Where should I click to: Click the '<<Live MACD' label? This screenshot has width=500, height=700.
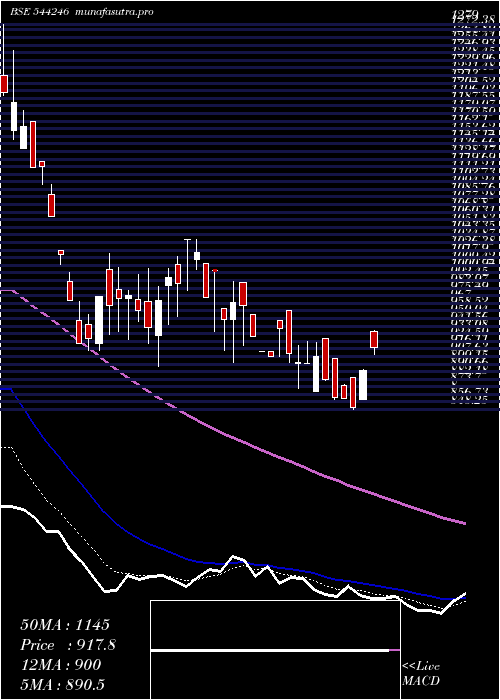[421, 674]
